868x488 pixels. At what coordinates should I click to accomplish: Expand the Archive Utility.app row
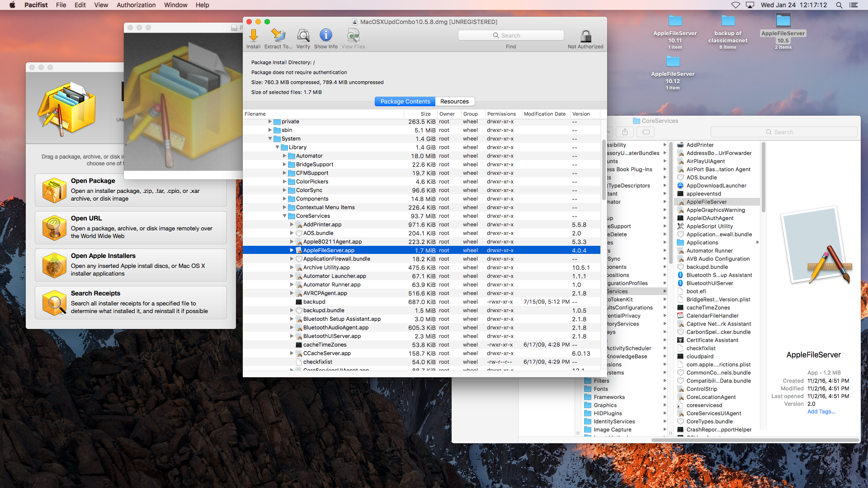click(x=292, y=267)
